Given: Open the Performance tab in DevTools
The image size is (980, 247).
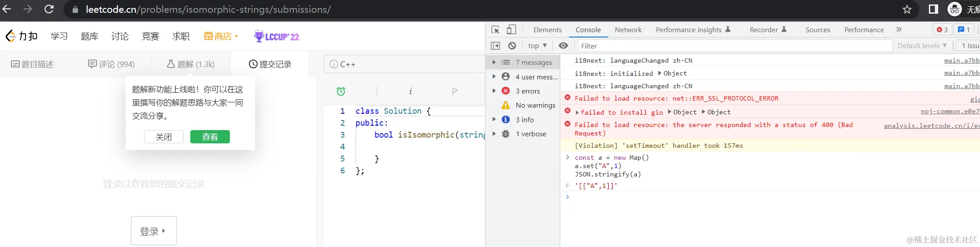Looking at the screenshot, I should pos(864,30).
